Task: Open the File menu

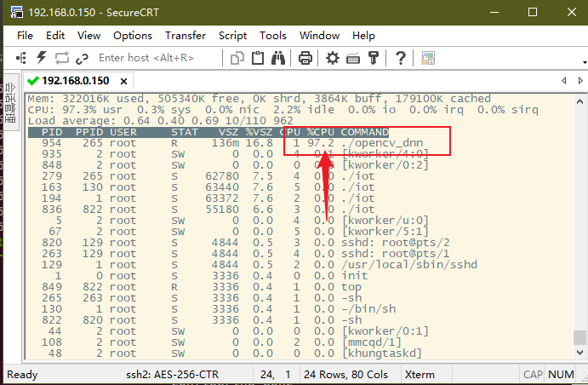Action: (26, 36)
